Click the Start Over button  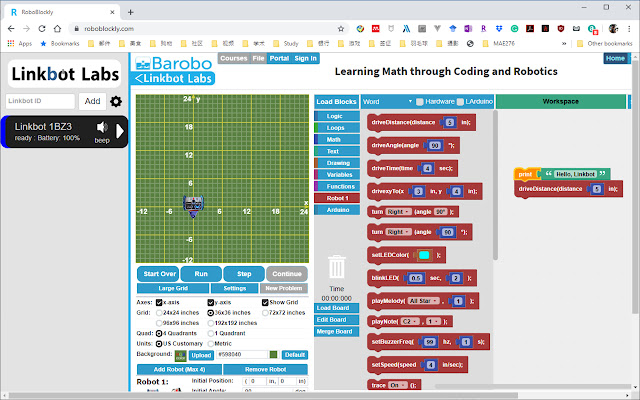pyautogui.click(x=159, y=274)
